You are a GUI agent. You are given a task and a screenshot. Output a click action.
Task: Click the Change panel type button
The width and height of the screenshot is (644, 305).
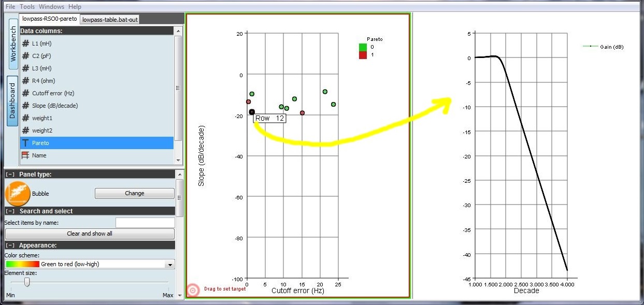(x=135, y=194)
